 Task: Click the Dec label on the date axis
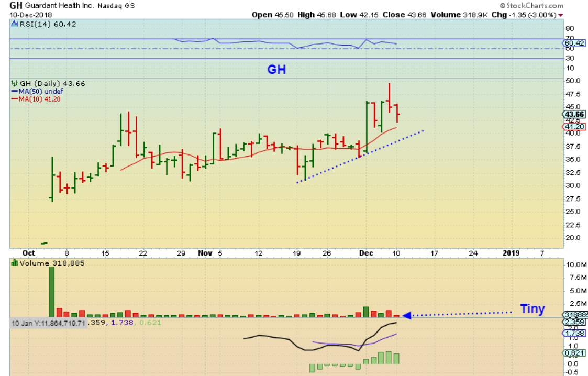[x=366, y=253]
